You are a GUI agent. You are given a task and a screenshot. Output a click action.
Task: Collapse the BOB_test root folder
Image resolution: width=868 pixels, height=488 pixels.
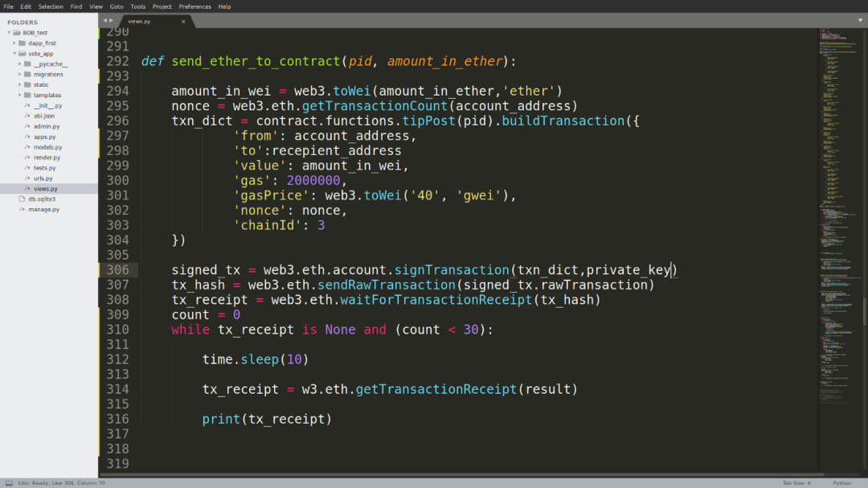point(9,33)
